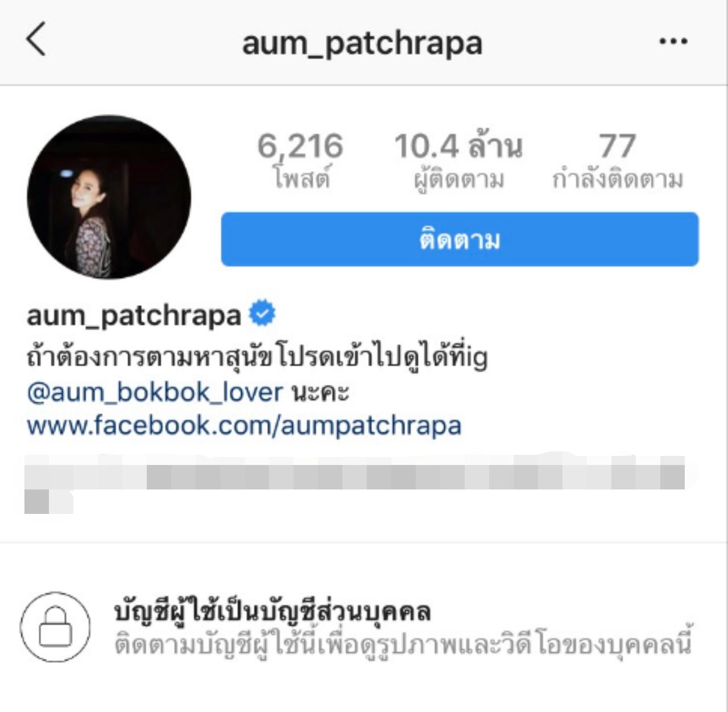Click the padlock private-account icon
This screenshot has width=728, height=712.
[x=55, y=627]
